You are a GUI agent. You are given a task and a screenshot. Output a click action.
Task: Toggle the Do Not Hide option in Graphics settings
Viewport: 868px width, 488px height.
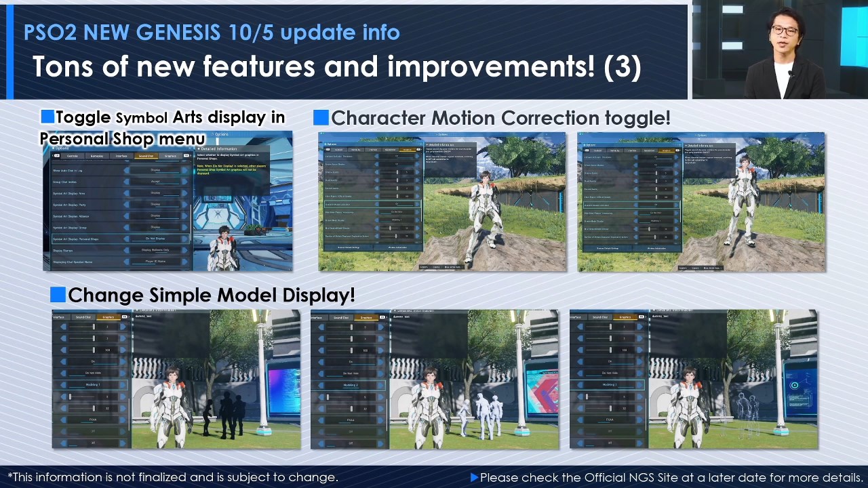coord(92,372)
